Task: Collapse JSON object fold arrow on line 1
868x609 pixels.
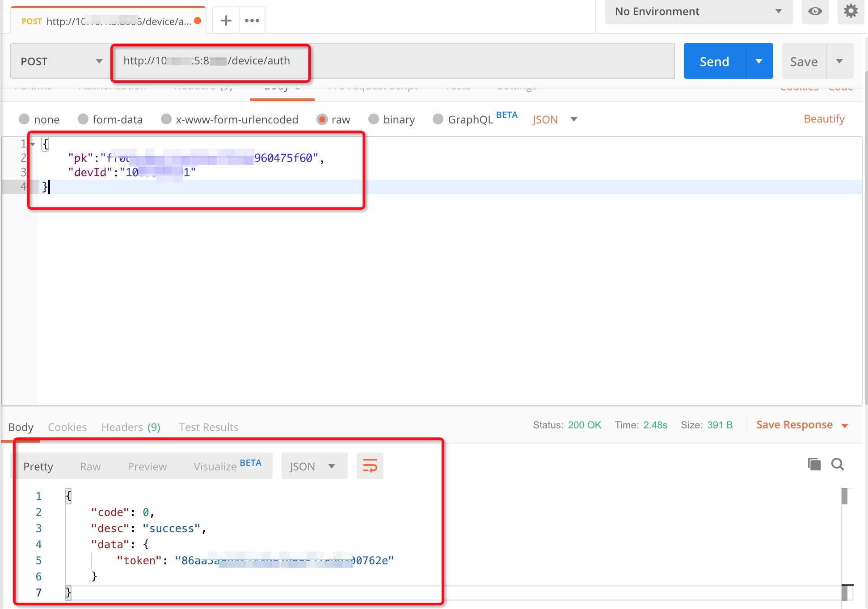Action: [33, 144]
